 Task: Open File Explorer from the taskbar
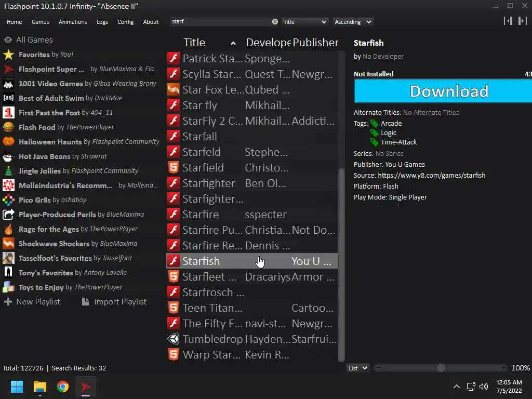[x=40, y=387]
